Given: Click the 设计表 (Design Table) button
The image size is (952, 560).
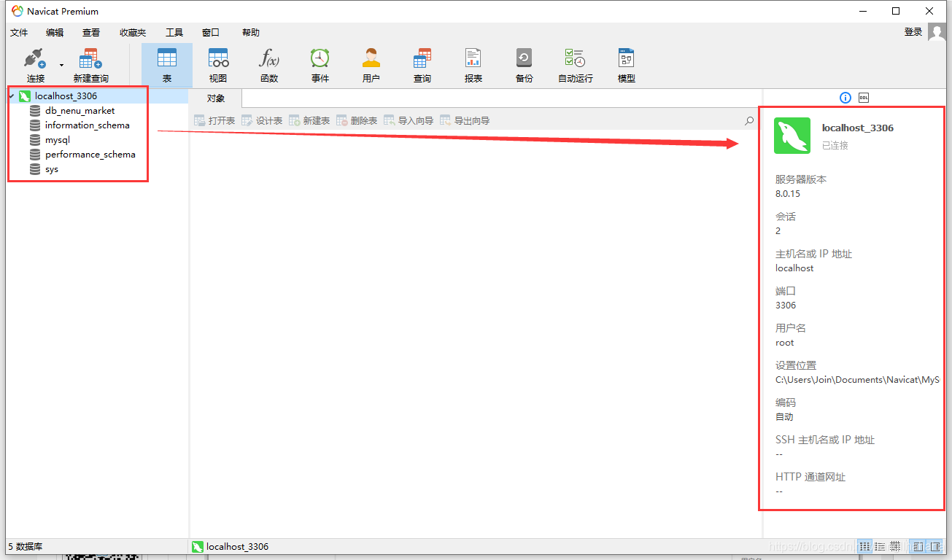Looking at the screenshot, I should (262, 121).
